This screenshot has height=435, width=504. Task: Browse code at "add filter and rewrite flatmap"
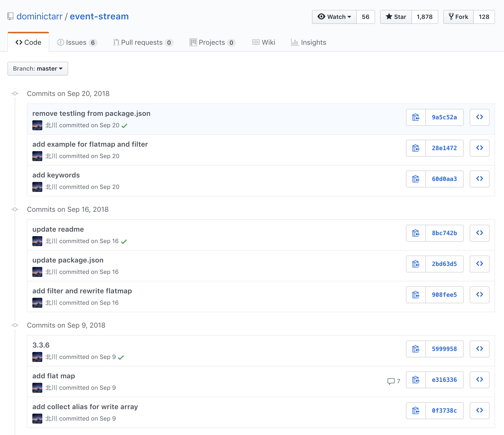(479, 295)
